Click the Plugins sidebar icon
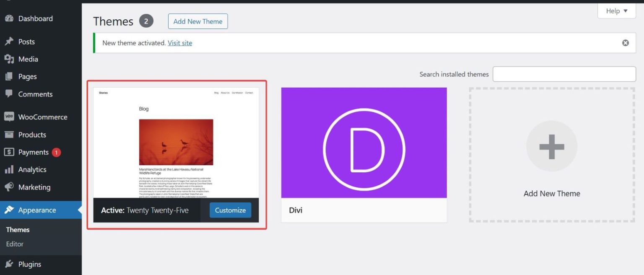Image resolution: width=644 pixels, height=275 pixels. [x=9, y=264]
